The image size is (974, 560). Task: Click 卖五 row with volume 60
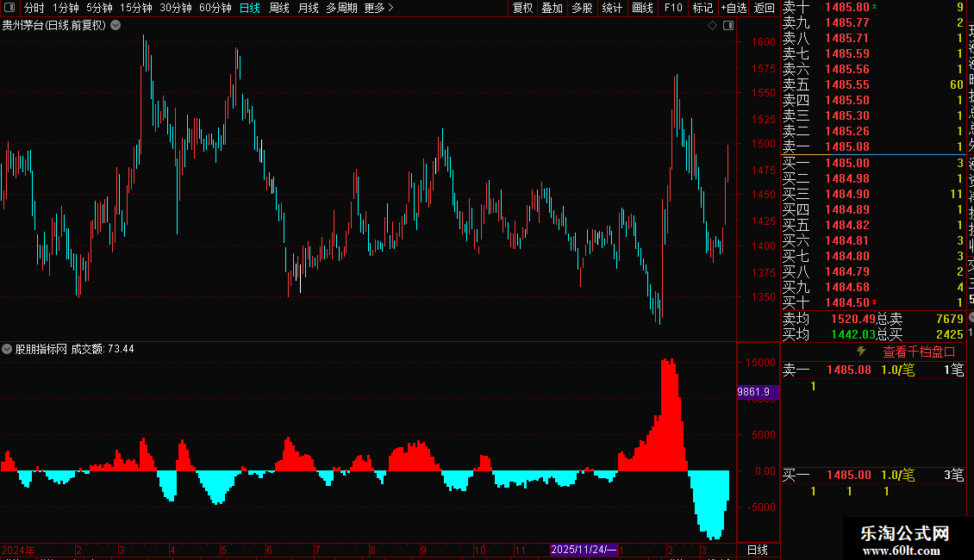point(873,84)
